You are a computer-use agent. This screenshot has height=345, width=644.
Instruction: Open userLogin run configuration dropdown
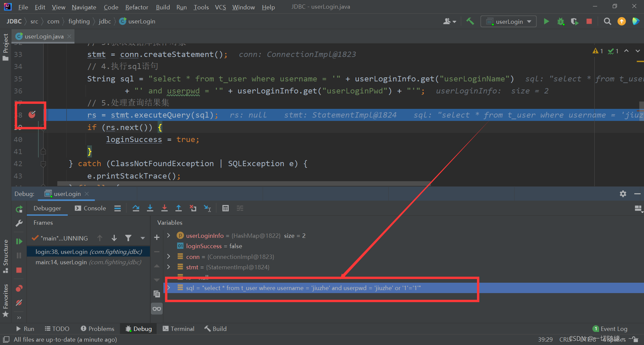(508, 21)
